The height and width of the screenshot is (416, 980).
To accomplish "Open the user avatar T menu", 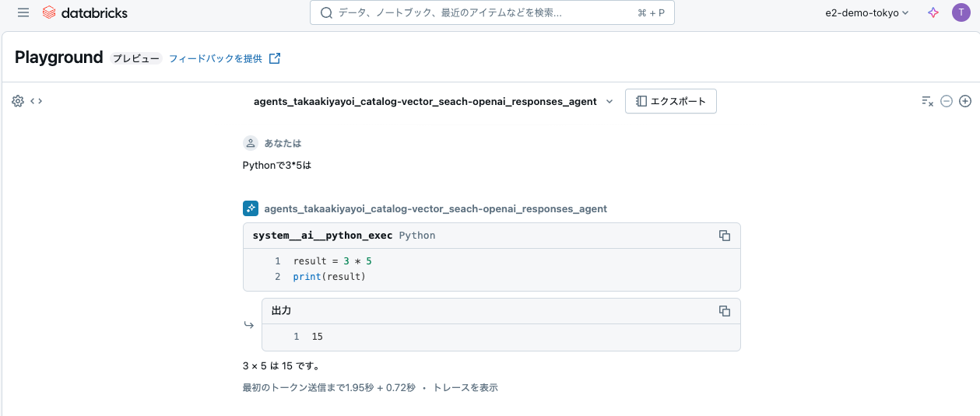I will tap(961, 12).
